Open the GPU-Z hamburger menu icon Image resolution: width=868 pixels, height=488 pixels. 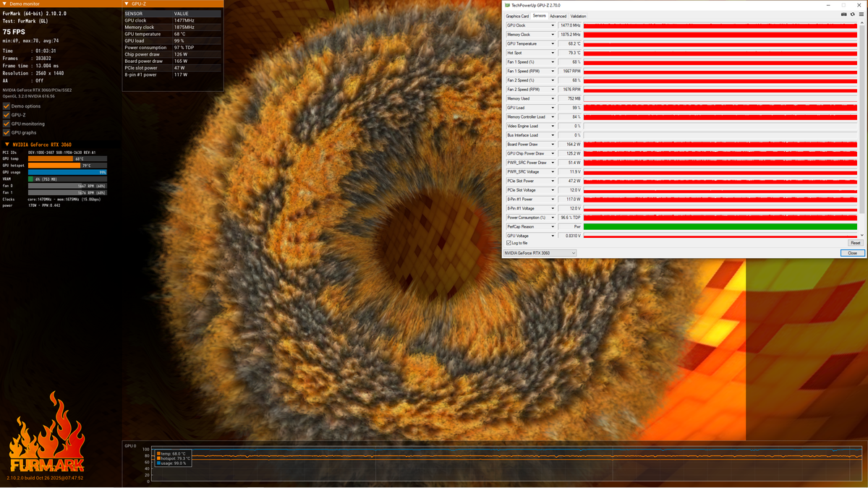pyautogui.click(x=861, y=14)
